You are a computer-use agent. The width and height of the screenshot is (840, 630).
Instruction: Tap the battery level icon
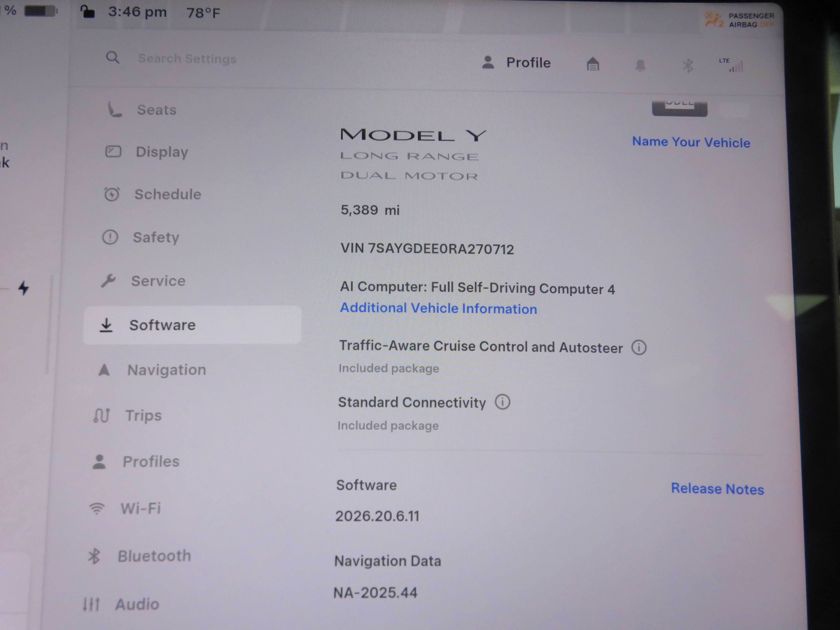click(x=41, y=11)
